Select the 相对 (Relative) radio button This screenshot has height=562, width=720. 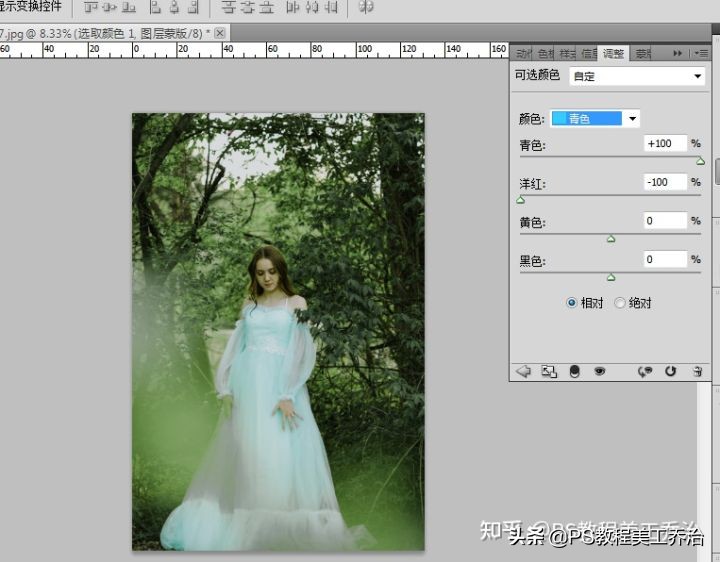click(x=572, y=303)
